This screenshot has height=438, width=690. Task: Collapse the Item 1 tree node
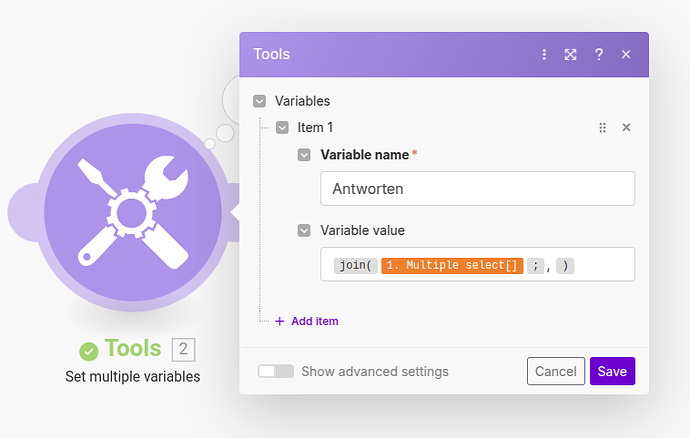coord(282,128)
